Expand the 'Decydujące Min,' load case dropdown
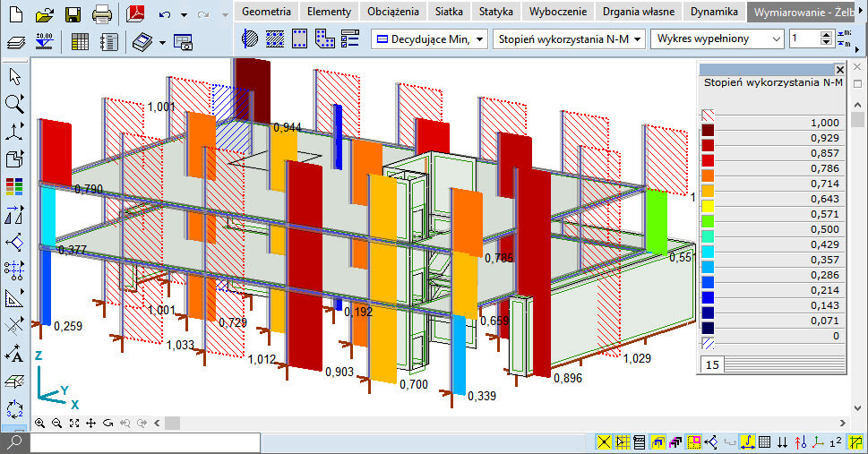Image resolution: width=868 pixels, height=454 pixels. (x=429, y=39)
